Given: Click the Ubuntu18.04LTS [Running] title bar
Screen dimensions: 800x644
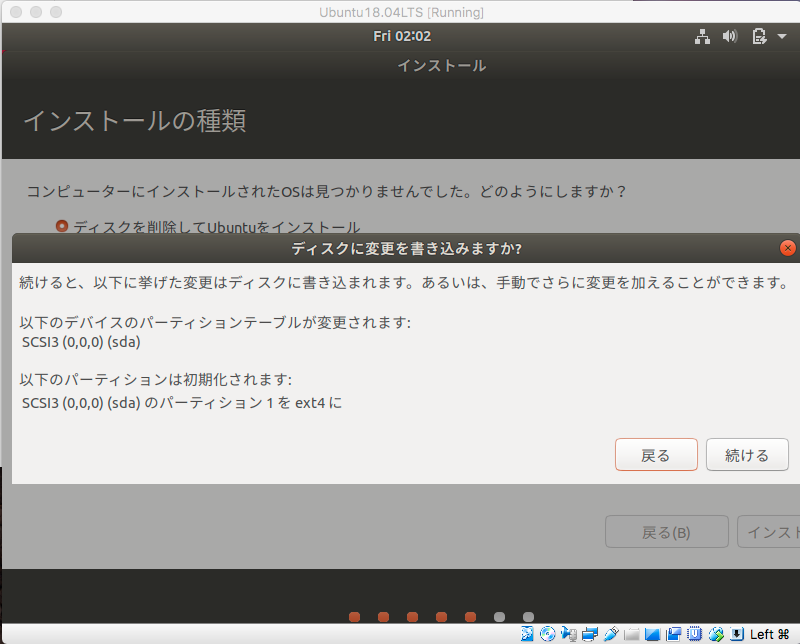Looking at the screenshot, I should [401, 12].
